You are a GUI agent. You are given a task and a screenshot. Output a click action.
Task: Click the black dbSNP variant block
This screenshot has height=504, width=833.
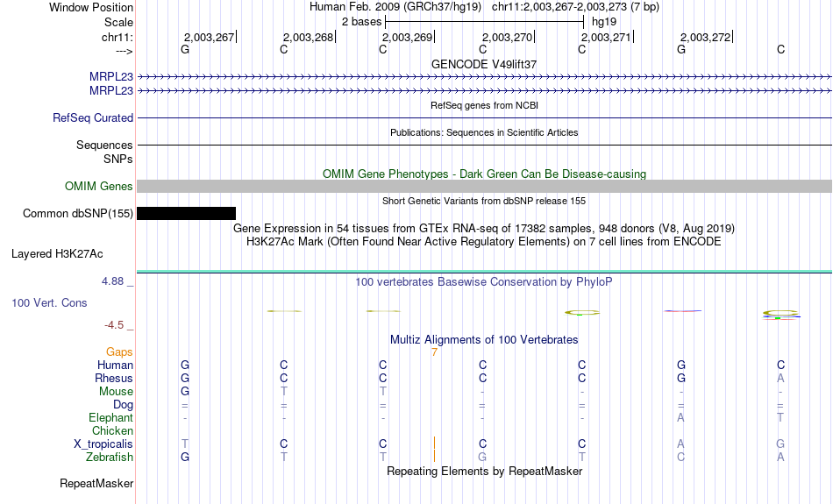(x=187, y=214)
